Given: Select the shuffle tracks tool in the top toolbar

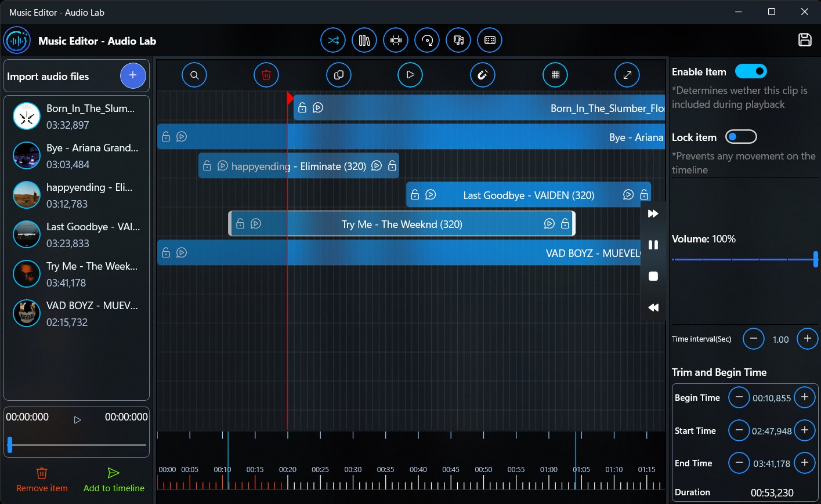Looking at the screenshot, I should click(x=332, y=40).
